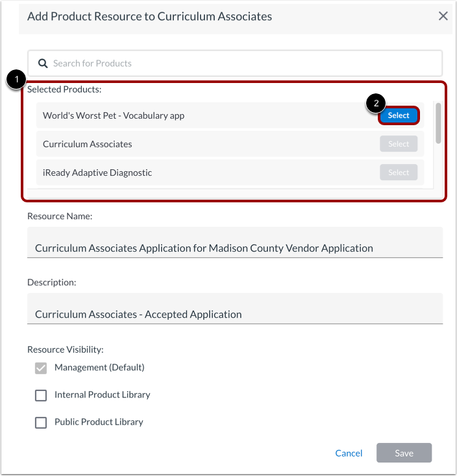
Task: Click the search magnifier icon
Action: pos(43,64)
